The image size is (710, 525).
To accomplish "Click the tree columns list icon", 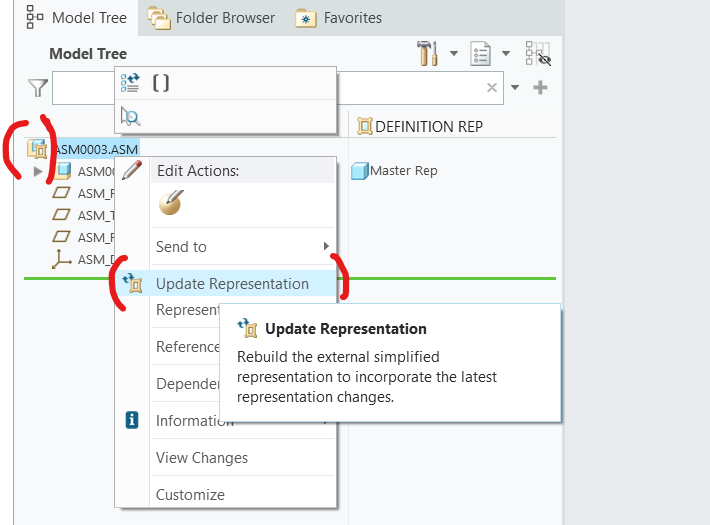I will click(x=483, y=53).
